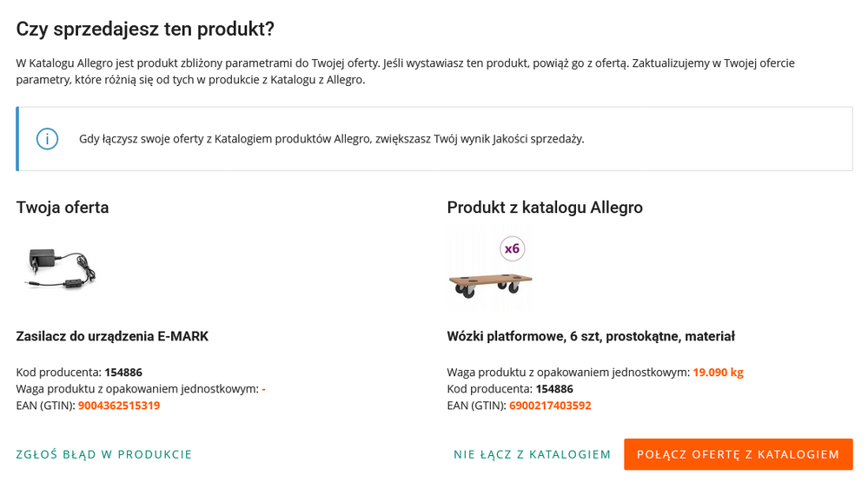
Task: Click the x6 quantity badge icon
Action: (x=512, y=249)
